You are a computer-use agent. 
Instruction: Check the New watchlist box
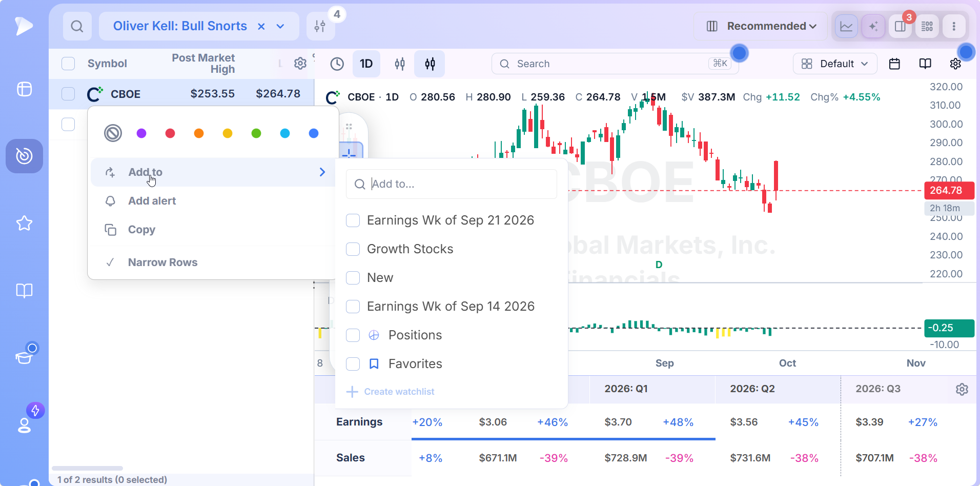[x=353, y=278]
